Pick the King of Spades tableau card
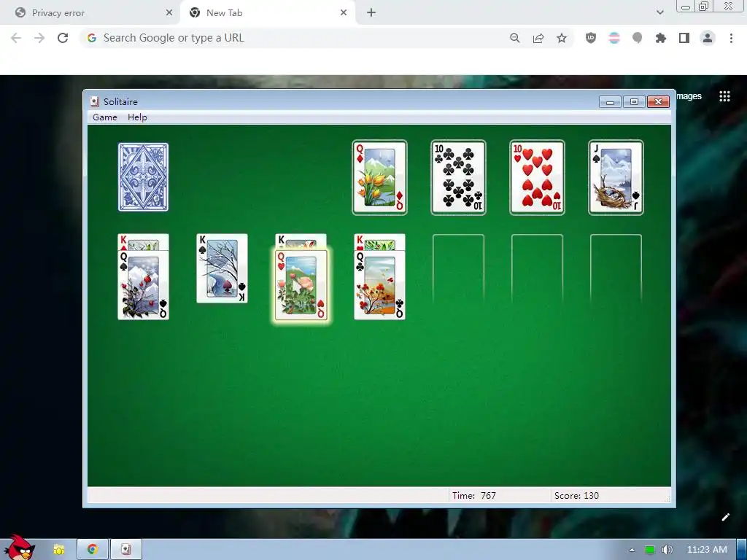Viewport: 747px width, 560px height. 222,268
